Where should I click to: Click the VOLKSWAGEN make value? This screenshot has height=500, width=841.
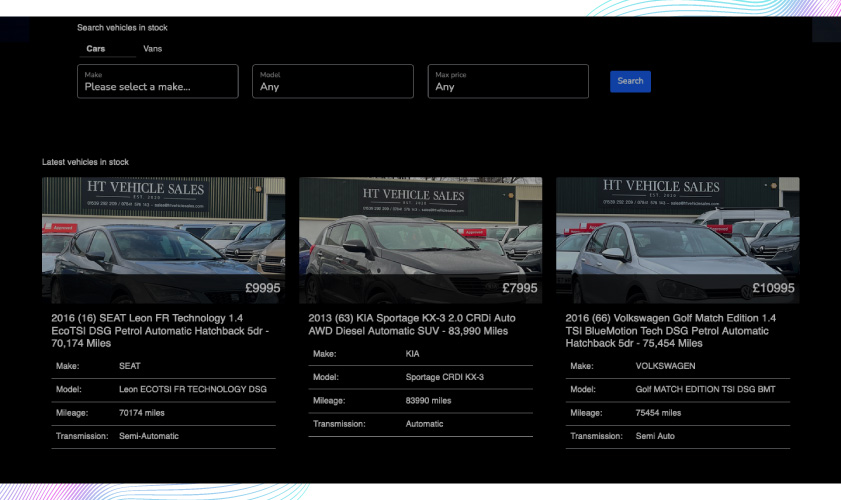click(x=665, y=366)
